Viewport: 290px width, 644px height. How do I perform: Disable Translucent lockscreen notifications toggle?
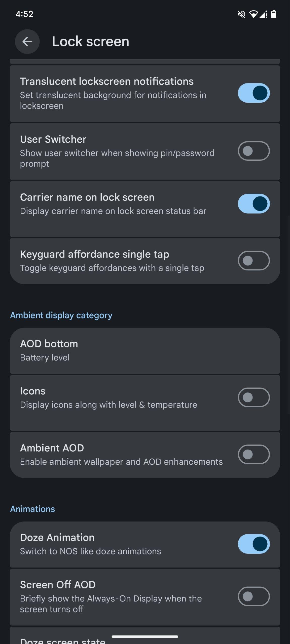254,93
